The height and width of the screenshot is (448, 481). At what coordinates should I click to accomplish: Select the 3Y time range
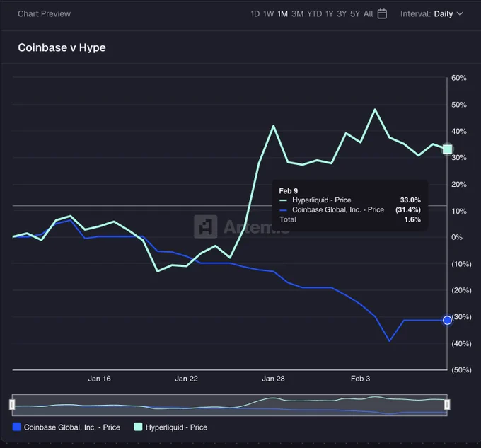(342, 14)
